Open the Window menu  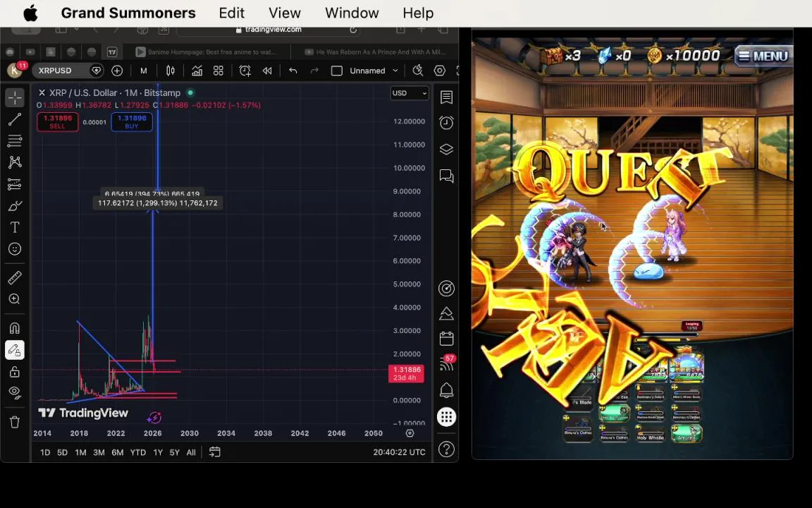[x=352, y=13]
